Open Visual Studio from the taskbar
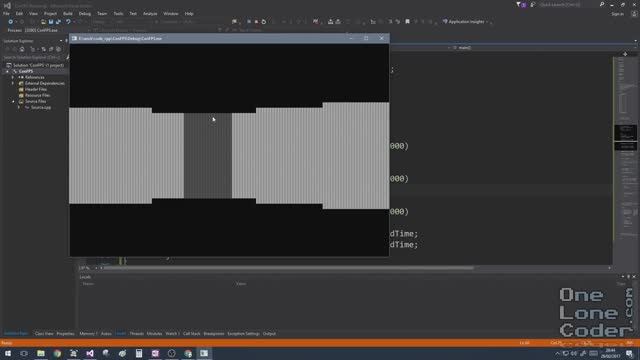This screenshot has width=640, height=360. pos(90,353)
